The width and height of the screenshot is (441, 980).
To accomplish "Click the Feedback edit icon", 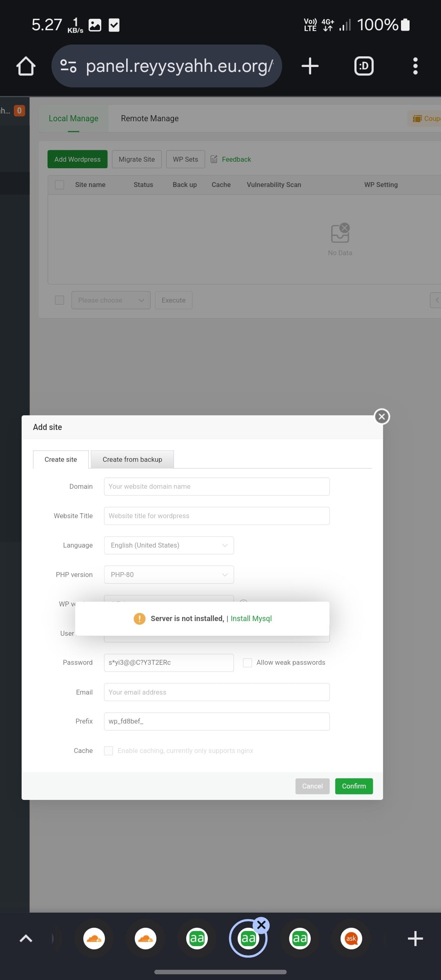I will [x=214, y=159].
